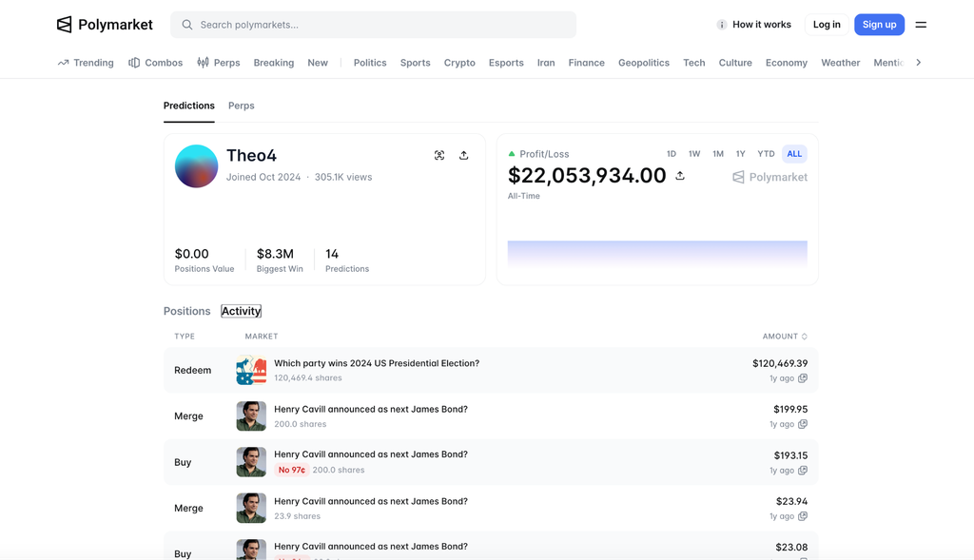Click share icon next to profit amount
Screen dimensions: 974x560
click(x=680, y=176)
